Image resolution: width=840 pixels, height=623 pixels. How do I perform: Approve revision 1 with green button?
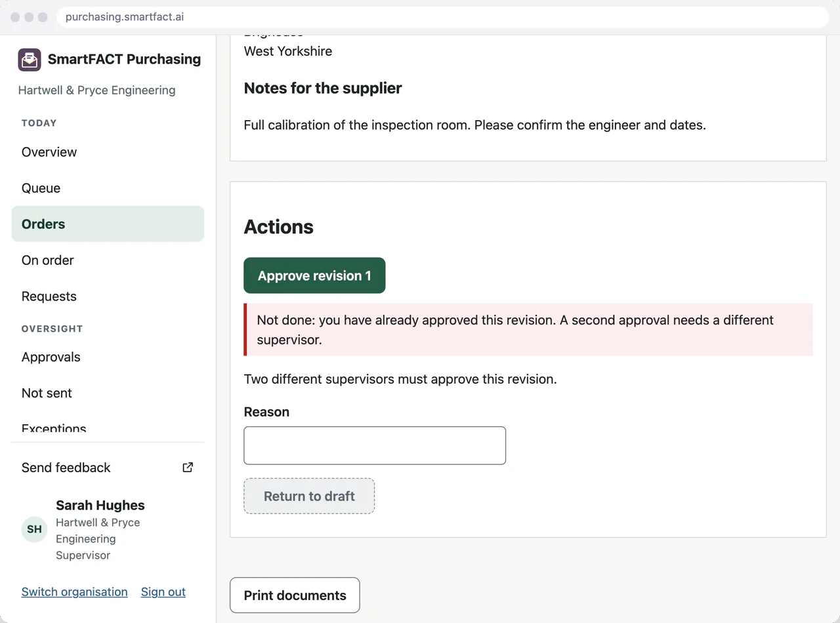pyautogui.click(x=314, y=275)
